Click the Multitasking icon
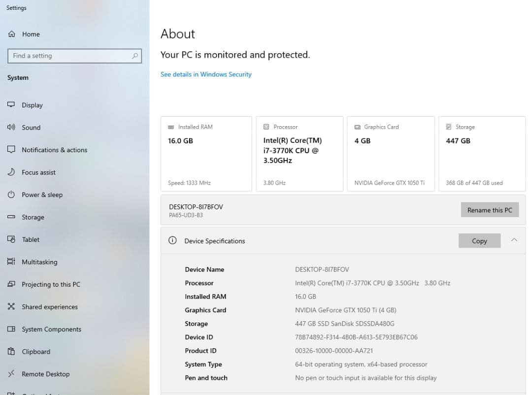The image size is (532, 395). click(11, 262)
